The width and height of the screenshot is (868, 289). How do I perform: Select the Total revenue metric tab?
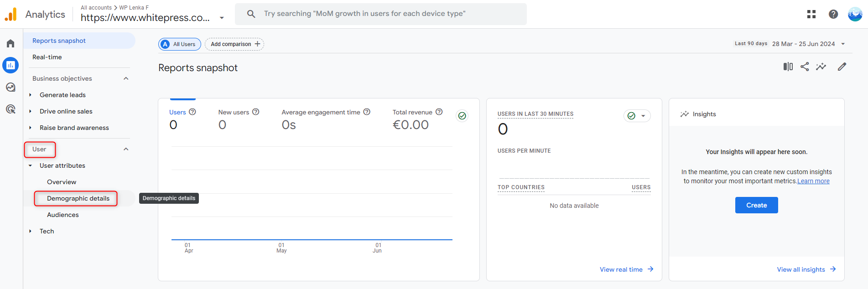pos(417,119)
